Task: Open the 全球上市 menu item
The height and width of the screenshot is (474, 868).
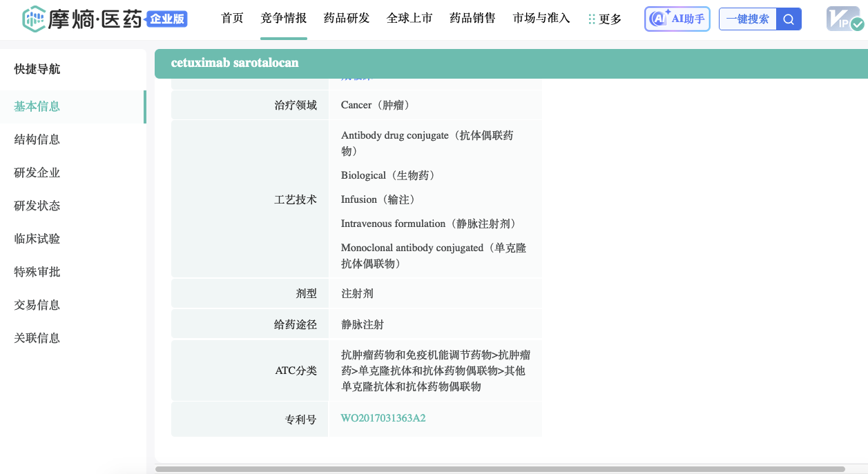Action: coord(409,19)
